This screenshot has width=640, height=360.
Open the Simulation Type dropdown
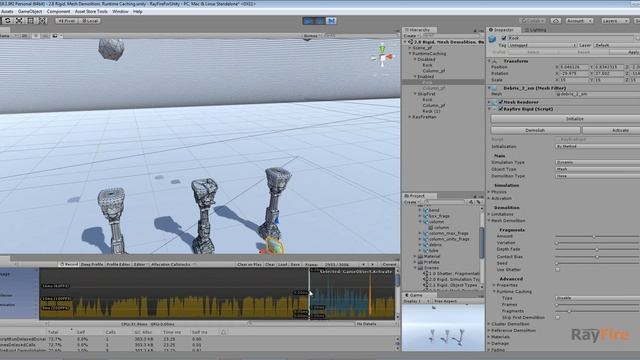click(598, 162)
